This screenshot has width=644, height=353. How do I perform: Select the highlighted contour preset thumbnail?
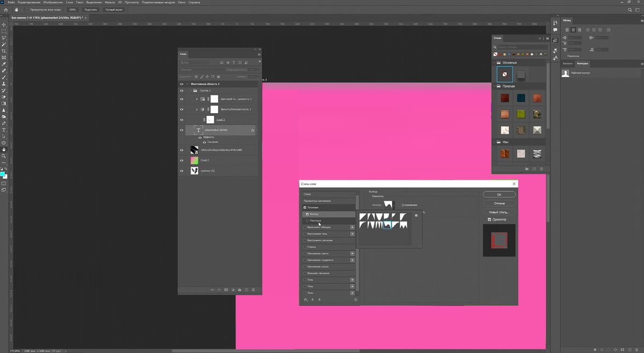[x=387, y=226]
